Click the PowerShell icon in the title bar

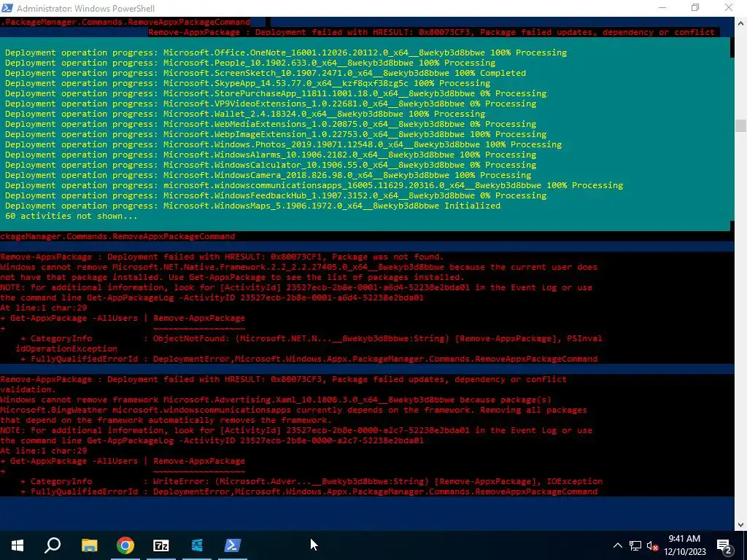tap(7, 7)
